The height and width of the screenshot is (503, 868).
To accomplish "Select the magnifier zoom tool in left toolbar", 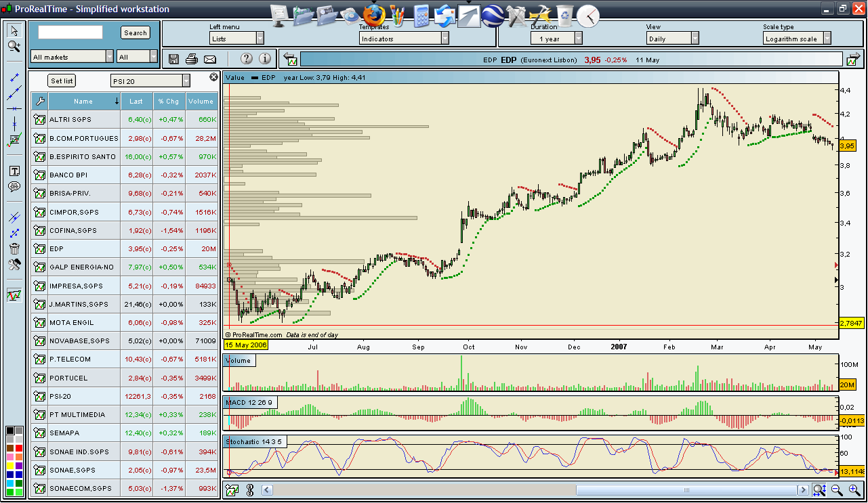I will click(14, 46).
